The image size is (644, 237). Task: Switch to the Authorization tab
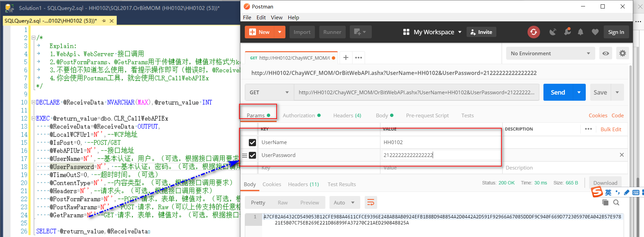pyautogui.click(x=302, y=115)
